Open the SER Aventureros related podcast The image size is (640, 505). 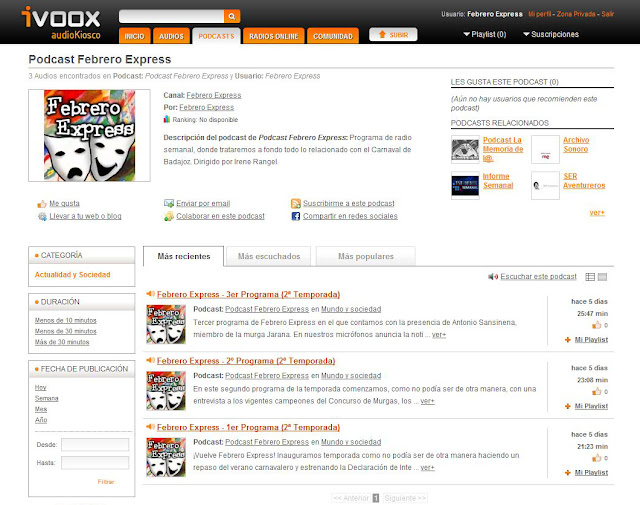pyautogui.click(x=584, y=181)
